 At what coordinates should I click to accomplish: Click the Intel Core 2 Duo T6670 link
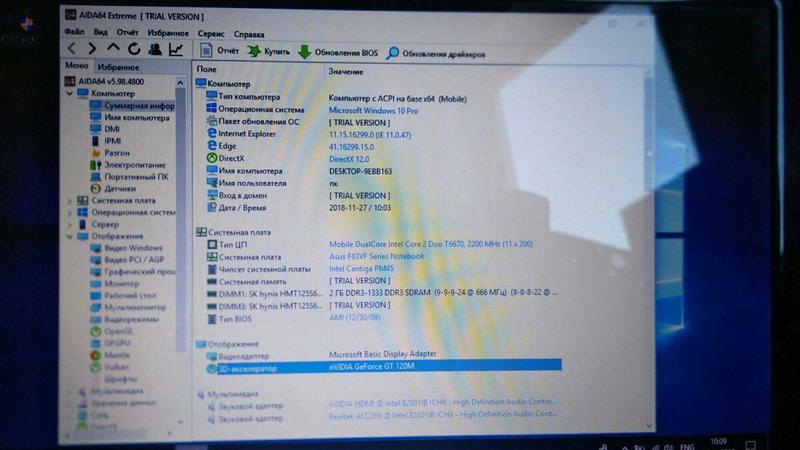pos(431,244)
